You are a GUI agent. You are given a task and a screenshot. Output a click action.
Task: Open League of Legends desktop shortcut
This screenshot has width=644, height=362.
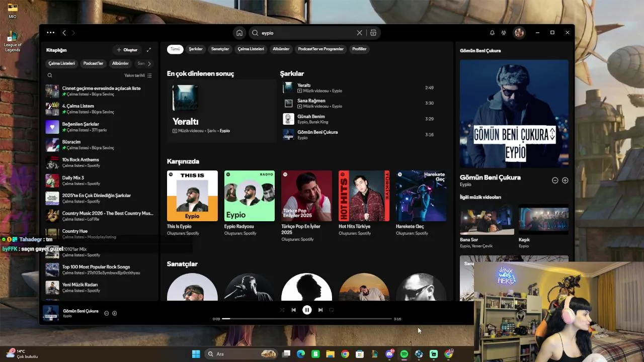(13, 41)
